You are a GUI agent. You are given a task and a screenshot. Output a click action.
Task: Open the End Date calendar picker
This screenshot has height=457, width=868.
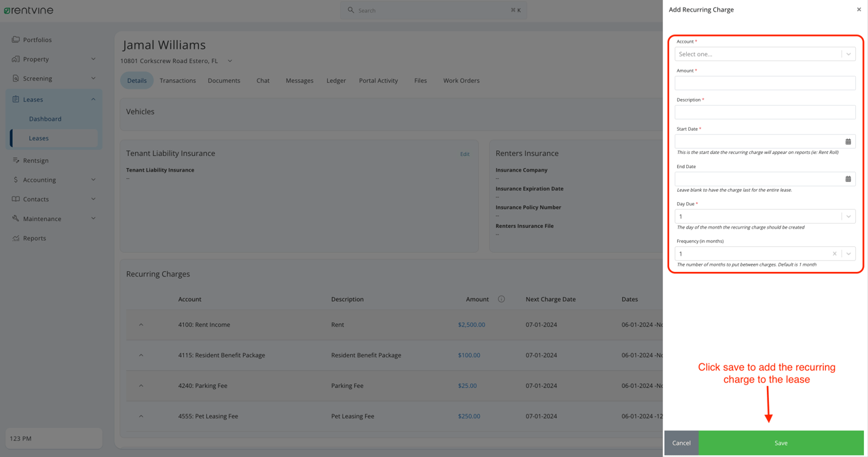[848, 178]
